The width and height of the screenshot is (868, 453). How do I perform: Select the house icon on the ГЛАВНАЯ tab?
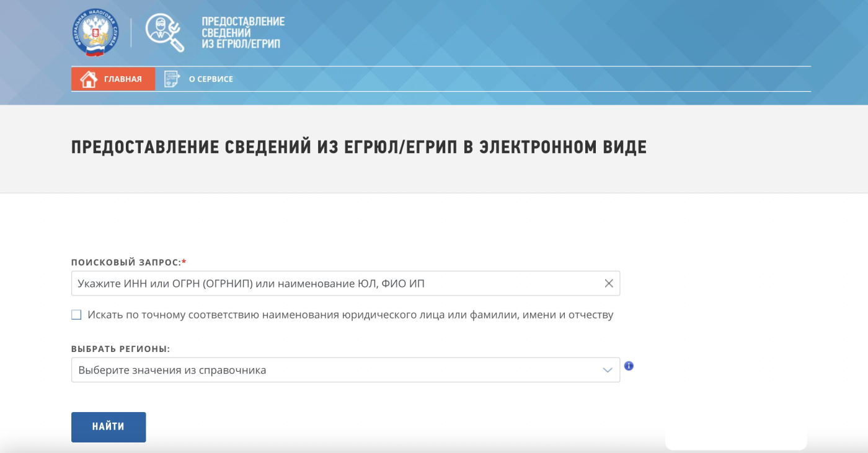(90, 79)
